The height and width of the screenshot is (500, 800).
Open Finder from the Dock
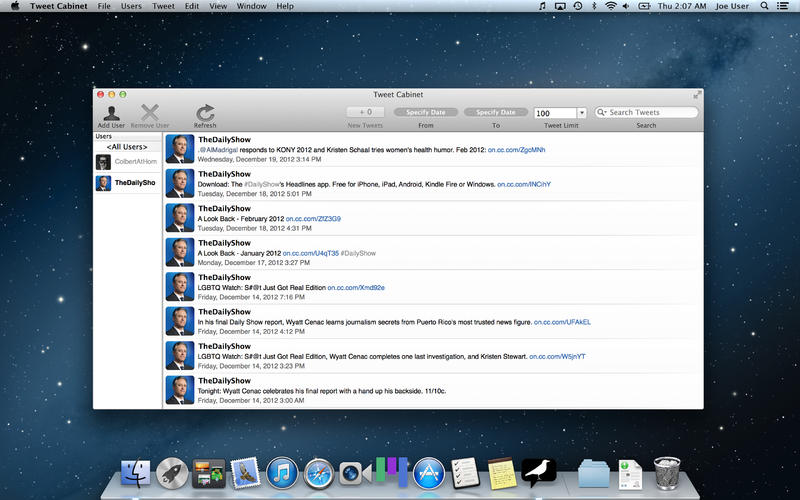136,473
